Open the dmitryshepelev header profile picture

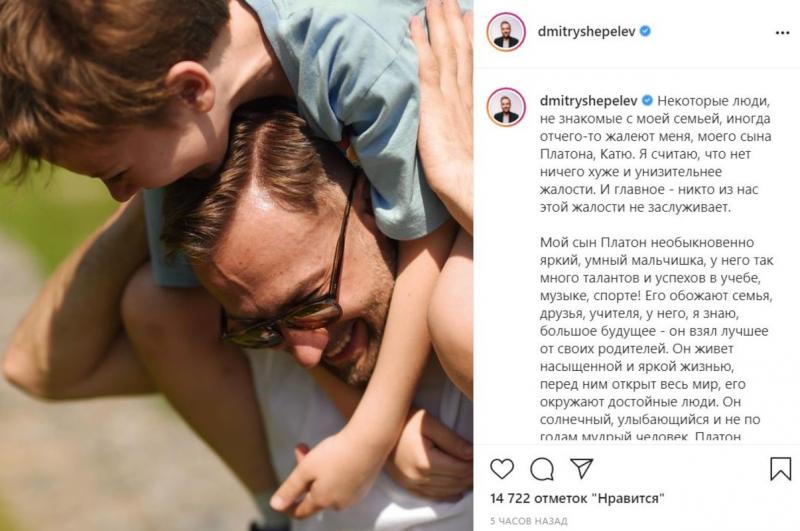click(506, 32)
